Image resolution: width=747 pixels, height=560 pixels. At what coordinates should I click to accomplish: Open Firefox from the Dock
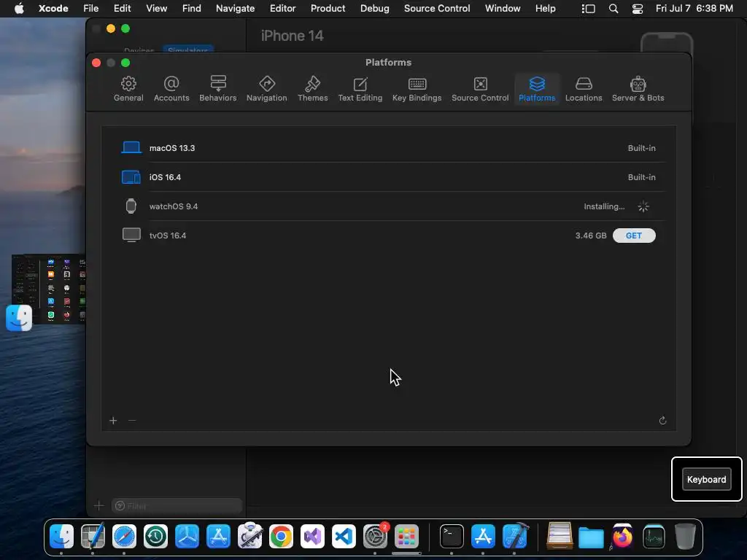[622, 537]
